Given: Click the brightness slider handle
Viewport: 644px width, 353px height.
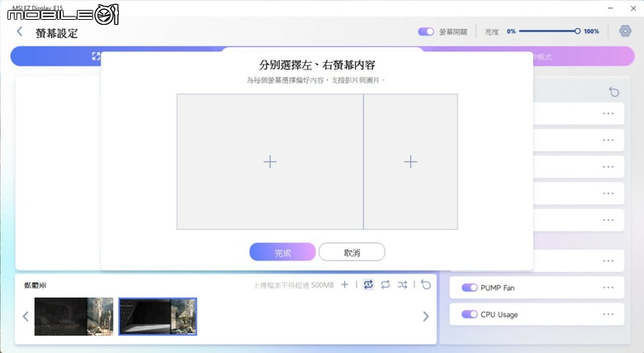Looking at the screenshot, I should [x=577, y=31].
